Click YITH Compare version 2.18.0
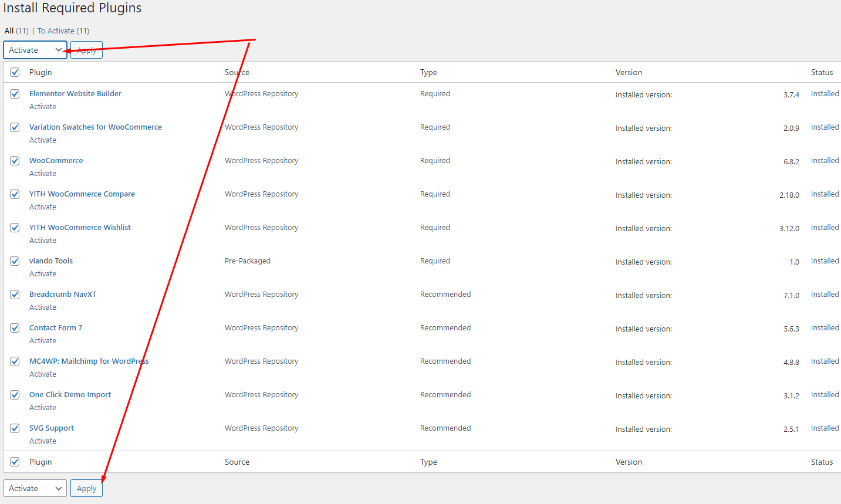 pyautogui.click(x=789, y=195)
